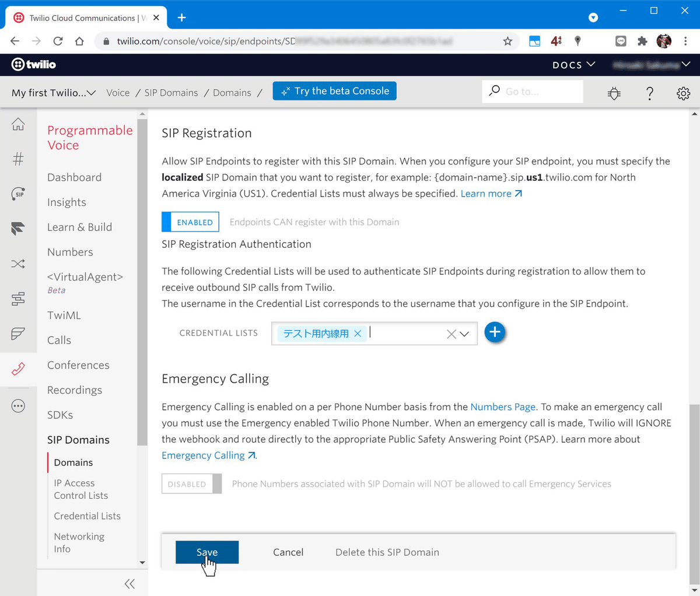This screenshot has height=596, width=700.
Task: Open the settings gear icon
Action: click(684, 93)
